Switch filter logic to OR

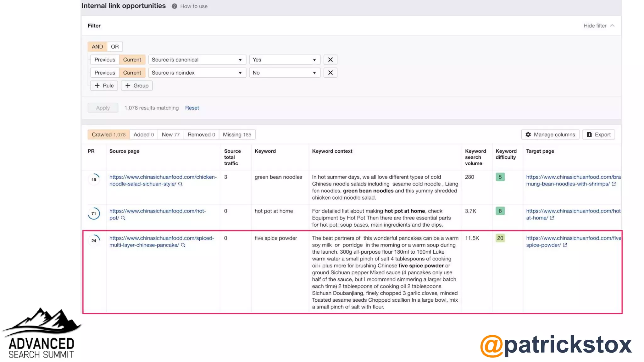pos(115,47)
